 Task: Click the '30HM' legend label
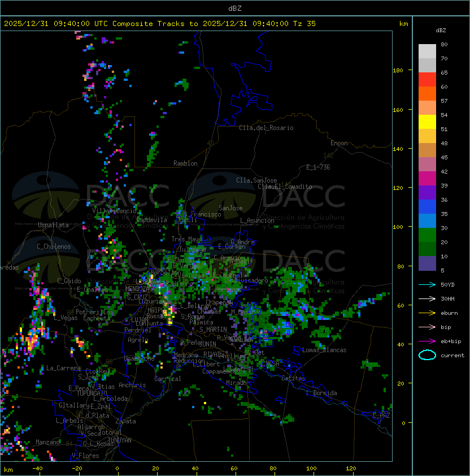click(447, 298)
